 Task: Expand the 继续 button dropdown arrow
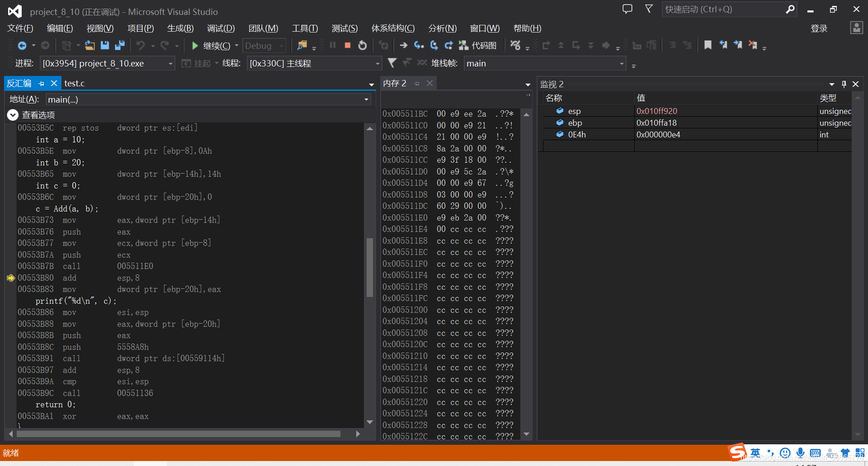[236, 46]
